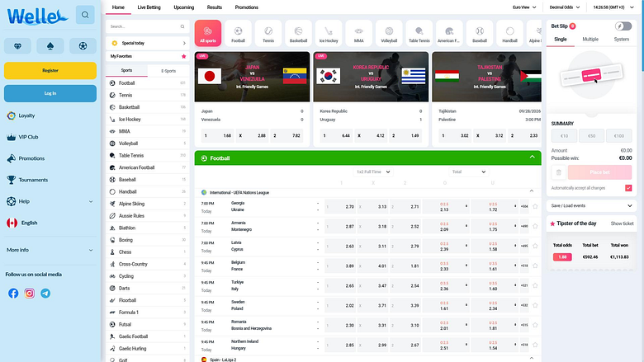This screenshot has height=362, width=644.
Task: Favorite the Sweden vs Poland match star
Action: pos(535,305)
